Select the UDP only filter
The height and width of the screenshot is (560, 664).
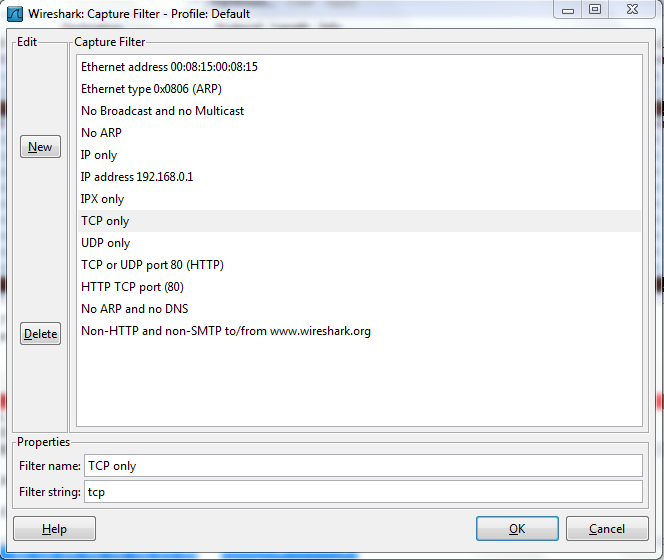(x=359, y=243)
